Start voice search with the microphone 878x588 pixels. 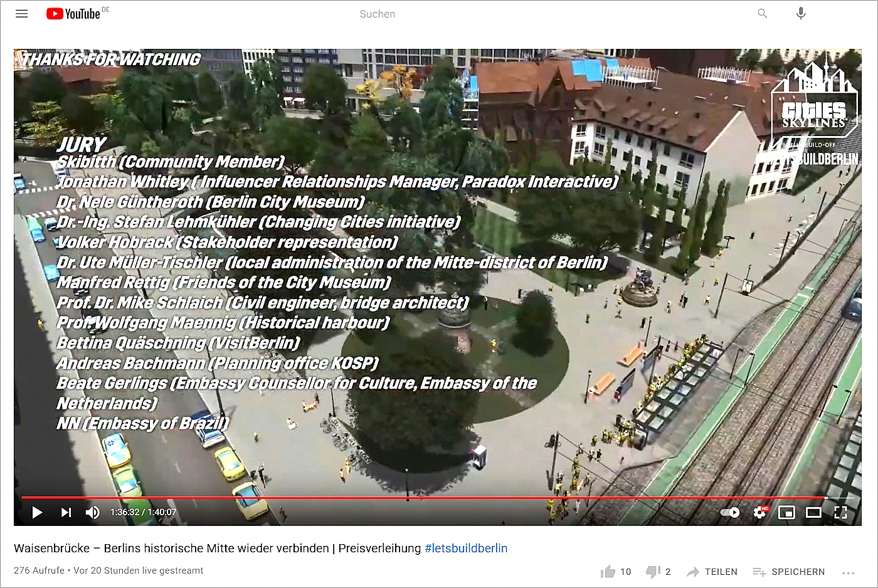801,14
